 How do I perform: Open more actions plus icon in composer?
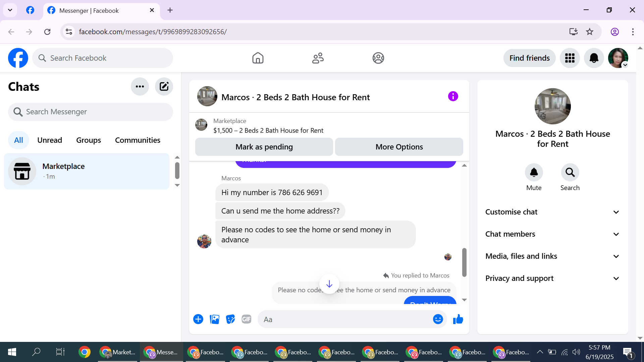point(198,319)
